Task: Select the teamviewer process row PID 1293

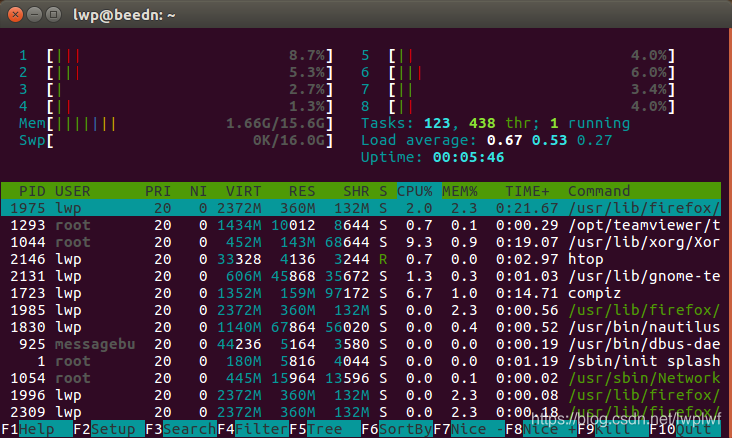Action: coord(361,225)
